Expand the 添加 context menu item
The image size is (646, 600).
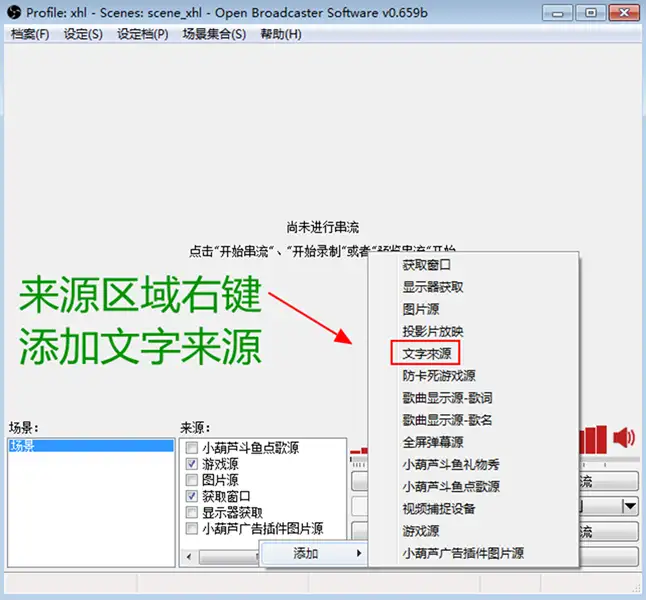pos(313,553)
